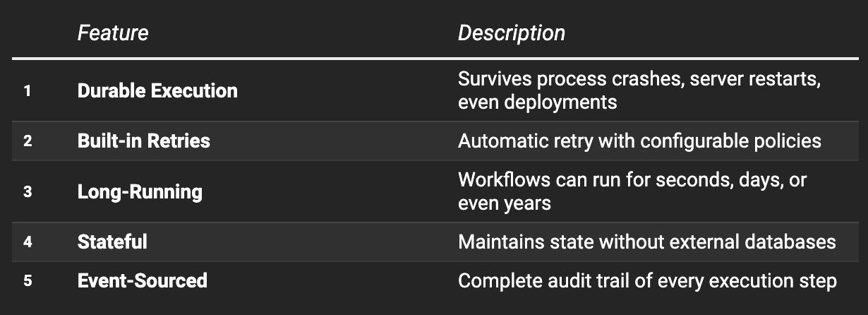The image size is (868, 315).
Task: Click 'Automatic retry with configurable policies' text
Action: (x=639, y=141)
